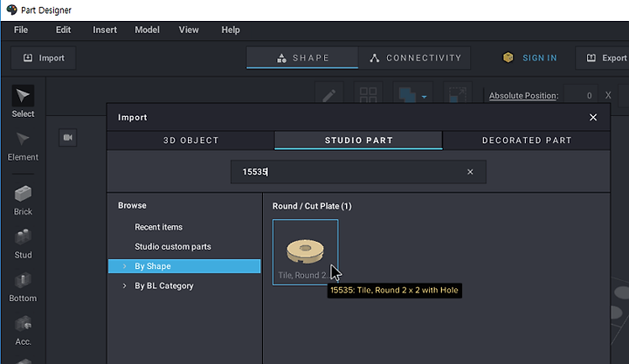
Task: Select the Select arrow tool
Action: coord(23,101)
